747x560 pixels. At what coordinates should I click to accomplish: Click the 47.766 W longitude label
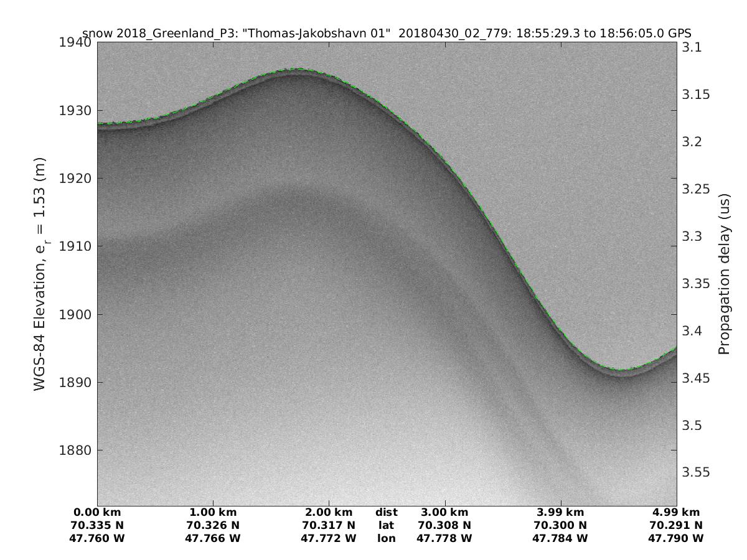(213, 538)
